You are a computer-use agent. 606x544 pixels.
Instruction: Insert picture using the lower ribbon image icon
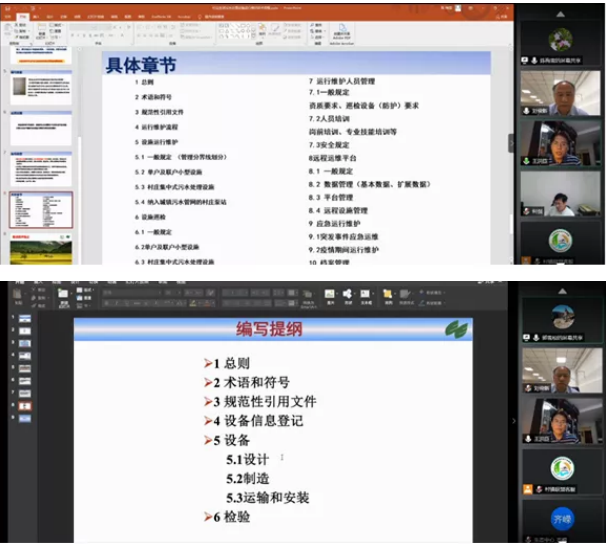click(330, 296)
